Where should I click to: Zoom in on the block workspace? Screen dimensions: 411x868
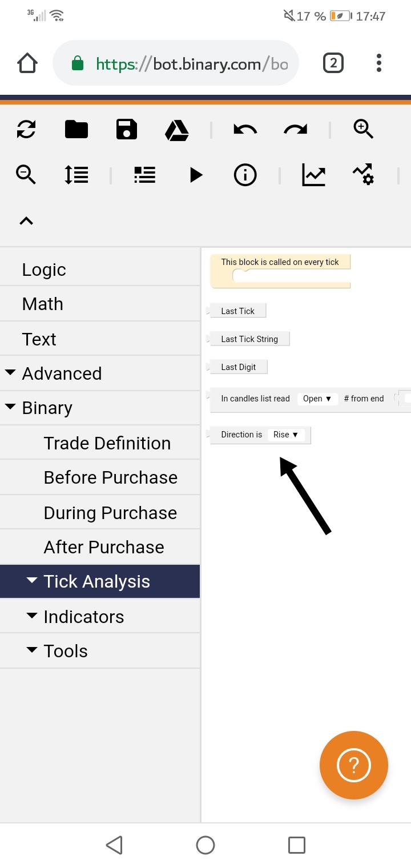pyautogui.click(x=364, y=130)
